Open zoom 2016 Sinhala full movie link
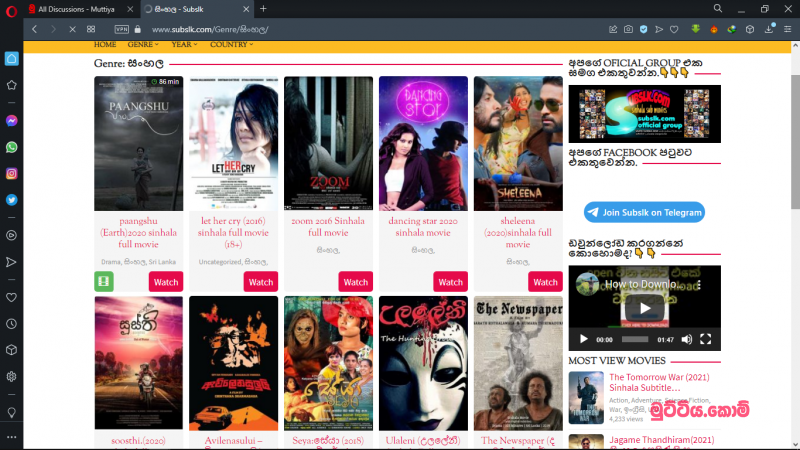 (328, 227)
